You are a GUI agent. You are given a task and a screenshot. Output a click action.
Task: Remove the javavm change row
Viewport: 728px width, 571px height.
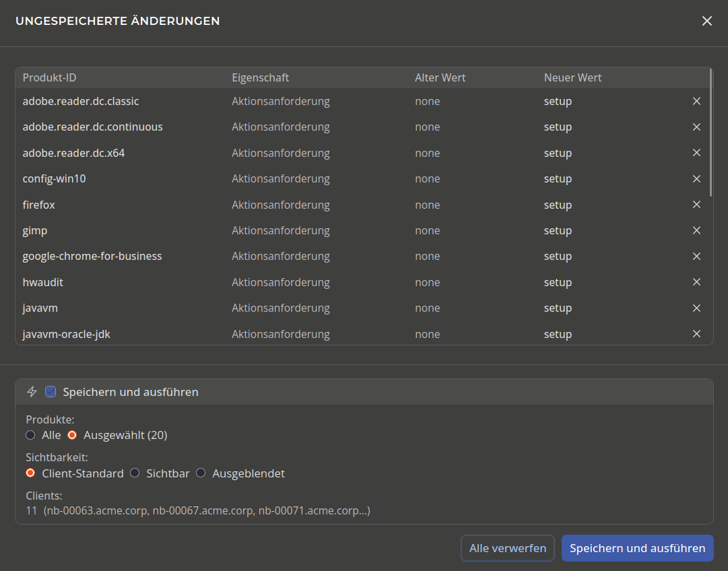[x=696, y=308]
